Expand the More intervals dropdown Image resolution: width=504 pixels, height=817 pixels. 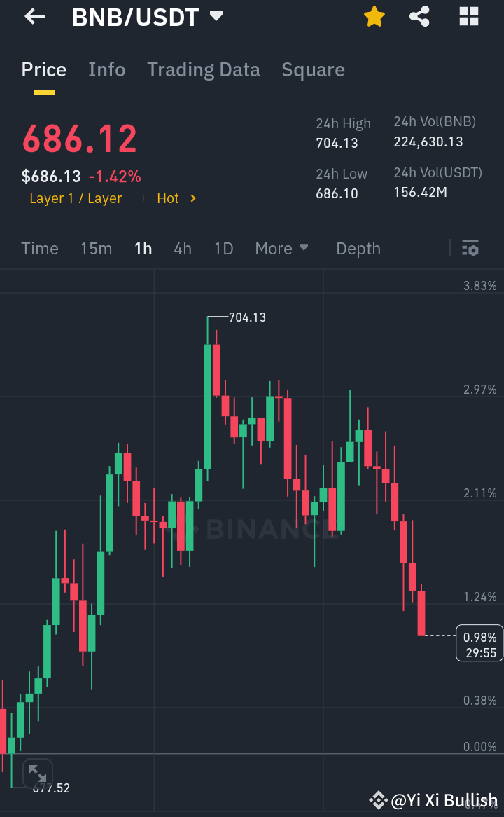tap(281, 248)
